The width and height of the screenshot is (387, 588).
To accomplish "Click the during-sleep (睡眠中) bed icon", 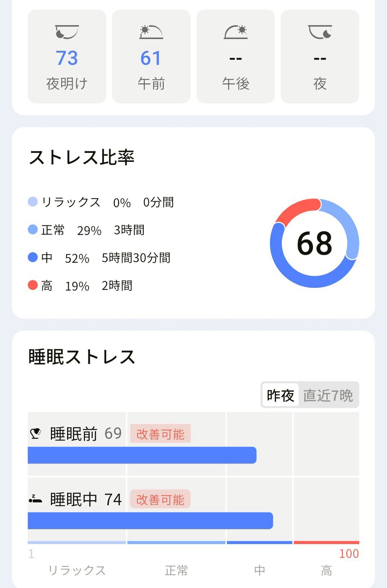I will pyautogui.click(x=36, y=499).
